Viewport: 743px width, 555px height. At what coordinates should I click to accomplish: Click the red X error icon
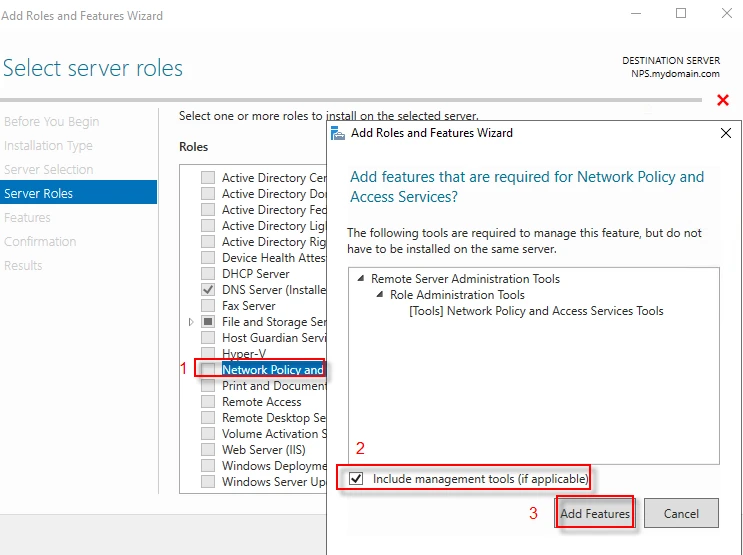pyautogui.click(x=722, y=100)
